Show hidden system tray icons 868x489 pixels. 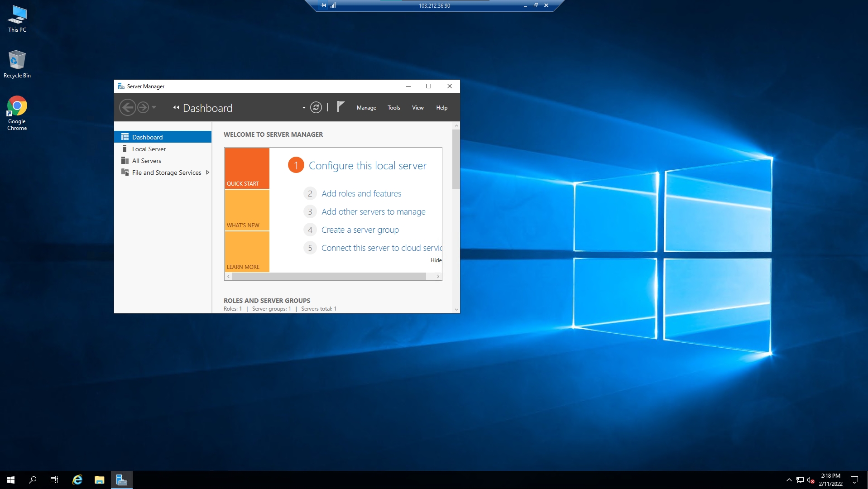coord(789,480)
